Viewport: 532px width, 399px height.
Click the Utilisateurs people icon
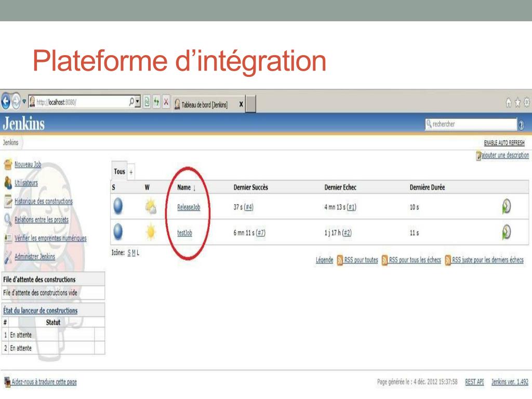coord(8,183)
